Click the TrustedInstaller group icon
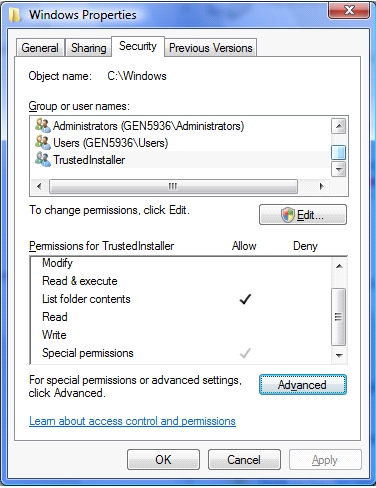Screen dimensions: 376x488 [43, 159]
